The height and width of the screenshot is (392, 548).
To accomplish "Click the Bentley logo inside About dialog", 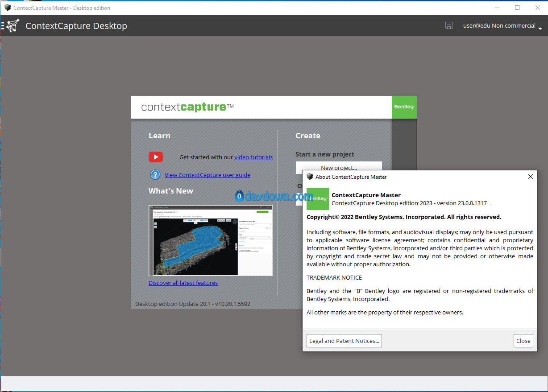I will click(318, 199).
